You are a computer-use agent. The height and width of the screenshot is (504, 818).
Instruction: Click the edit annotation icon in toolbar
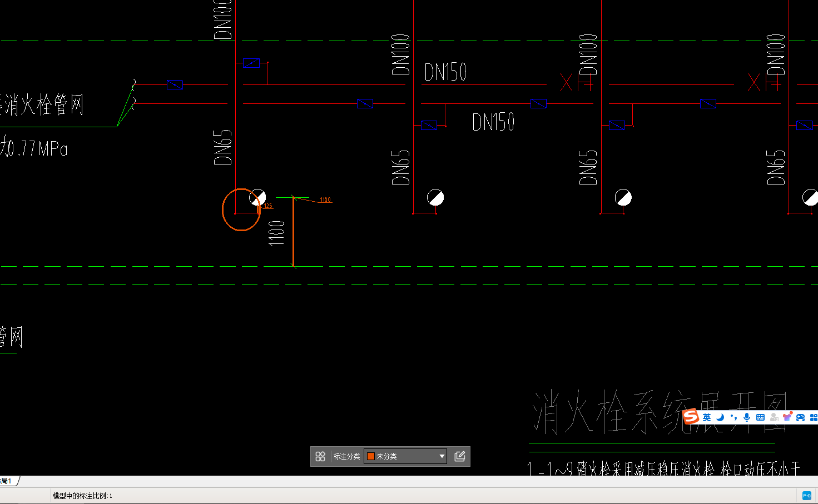tap(460, 456)
